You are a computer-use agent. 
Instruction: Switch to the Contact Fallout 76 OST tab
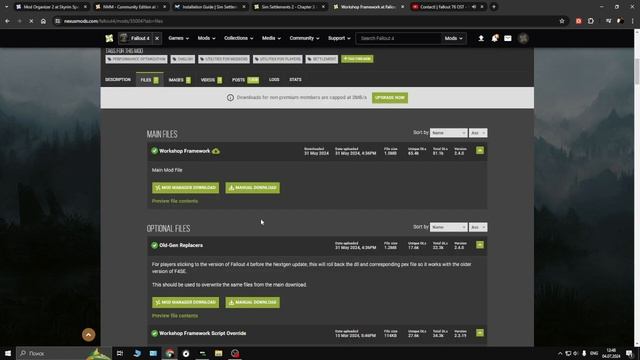tap(448, 7)
